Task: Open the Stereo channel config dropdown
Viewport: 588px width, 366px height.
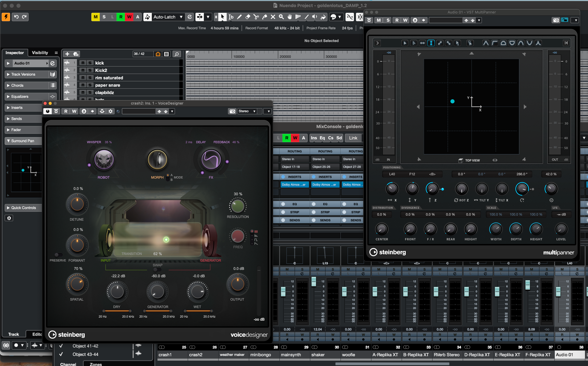Action: click(247, 111)
